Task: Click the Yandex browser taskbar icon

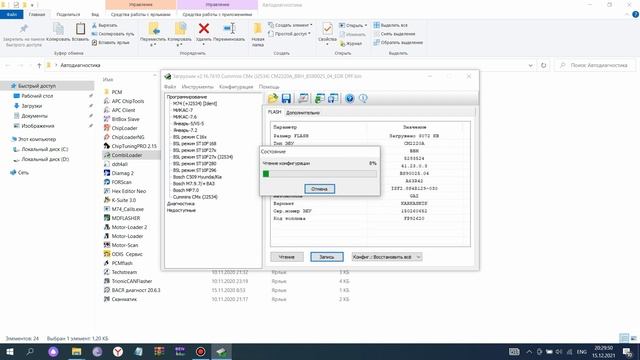Action: tap(118, 351)
